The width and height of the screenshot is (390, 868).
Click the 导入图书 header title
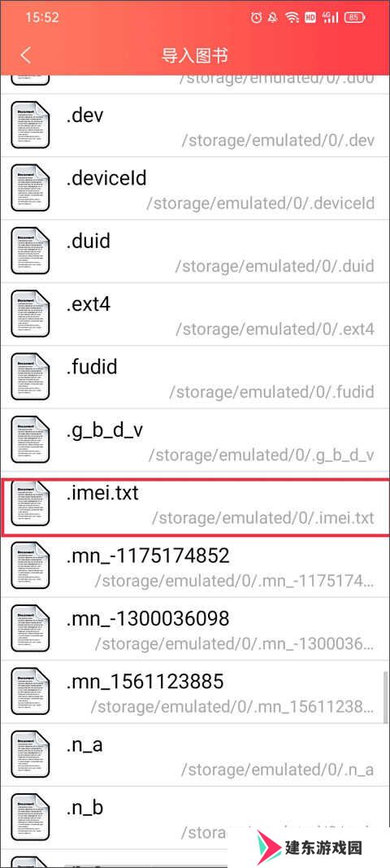click(195, 55)
